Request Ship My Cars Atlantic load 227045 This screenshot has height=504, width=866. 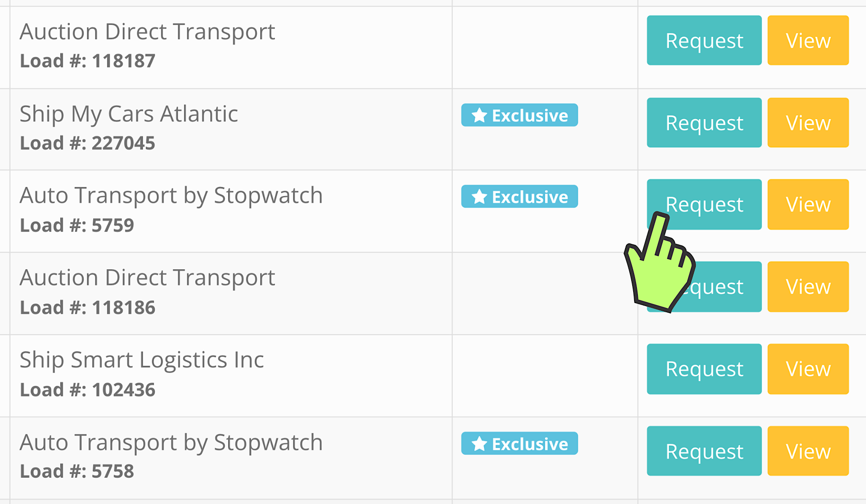[704, 122]
